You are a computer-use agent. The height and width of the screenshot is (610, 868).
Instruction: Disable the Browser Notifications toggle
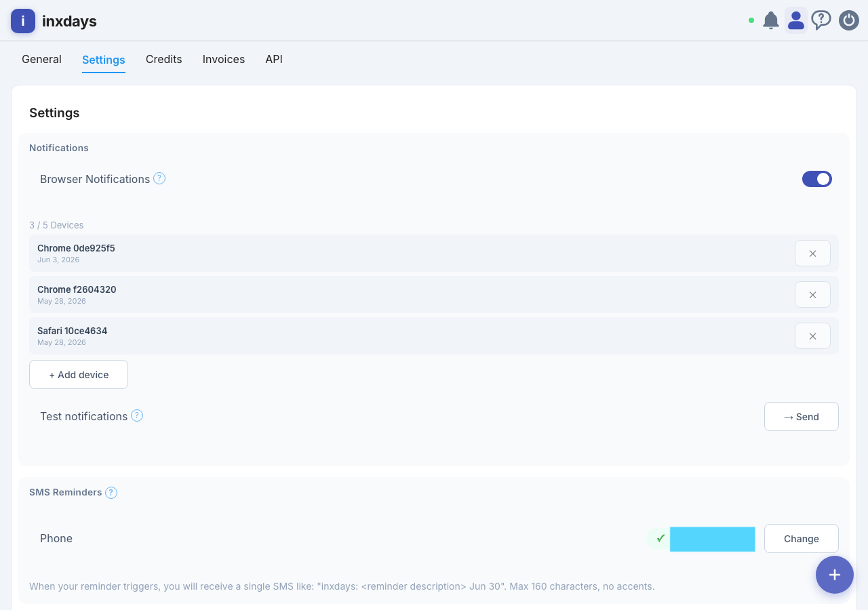click(x=817, y=179)
